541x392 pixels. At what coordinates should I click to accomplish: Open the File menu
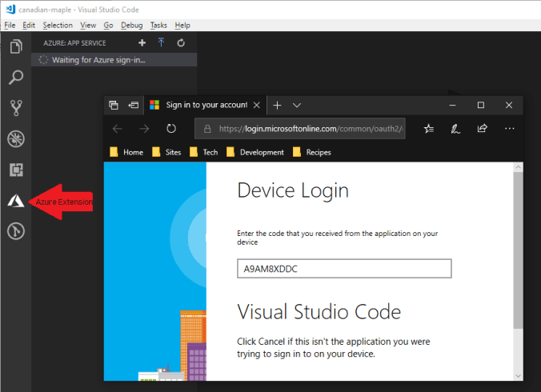(10, 25)
